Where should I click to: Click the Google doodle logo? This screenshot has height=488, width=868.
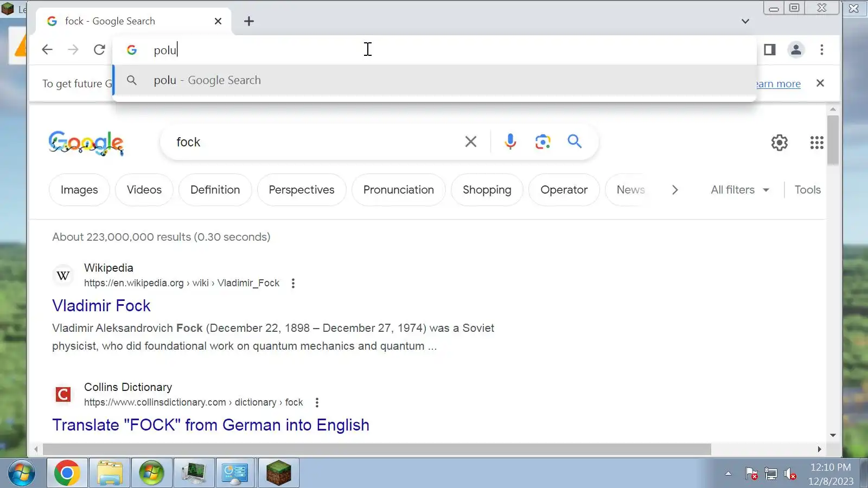pyautogui.click(x=86, y=143)
